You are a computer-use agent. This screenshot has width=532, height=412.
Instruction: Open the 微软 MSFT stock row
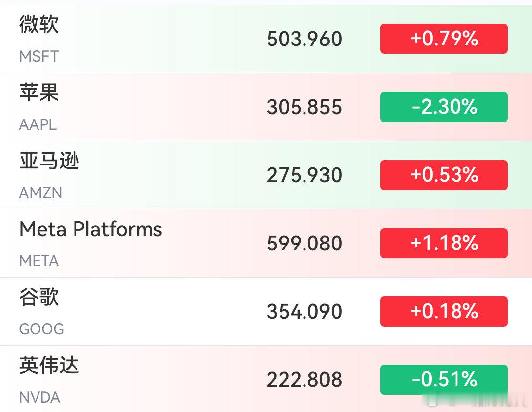(266, 39)
